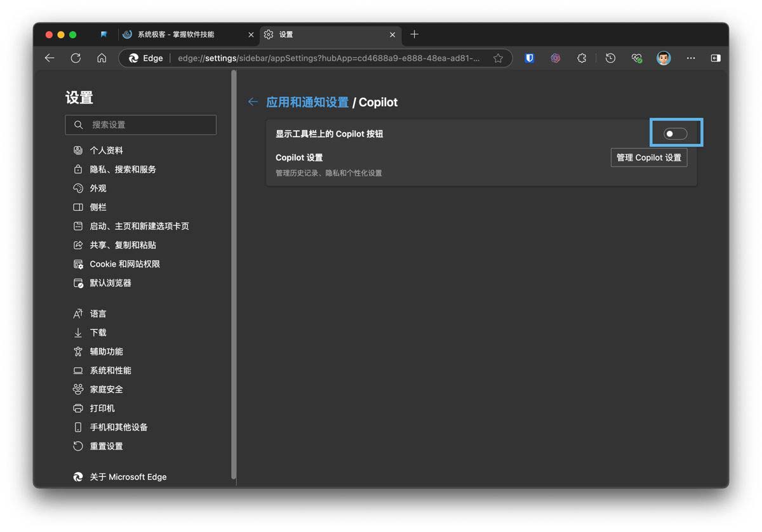
Task: Open a new tab with plus button
Action: coord(414,34)
